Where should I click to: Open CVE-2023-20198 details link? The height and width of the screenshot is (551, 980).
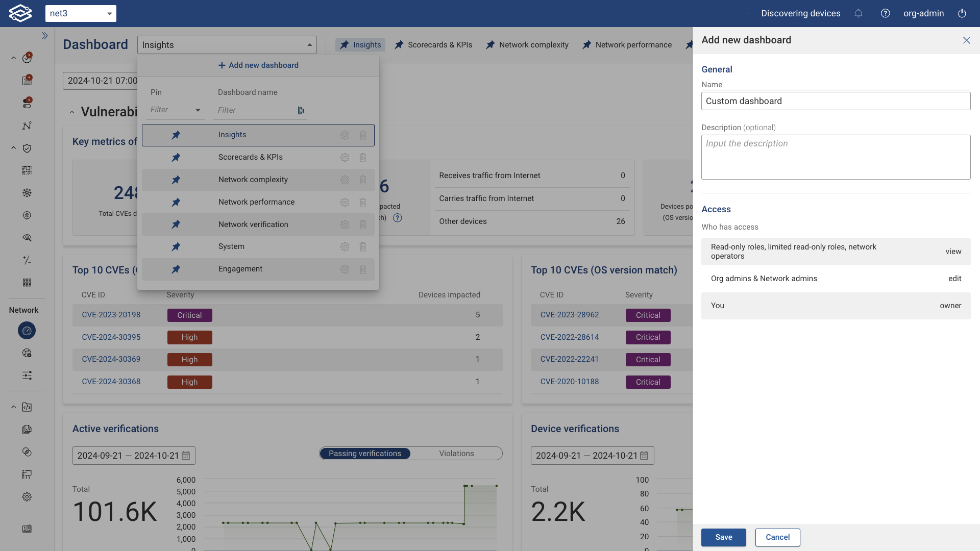[111, 315]
